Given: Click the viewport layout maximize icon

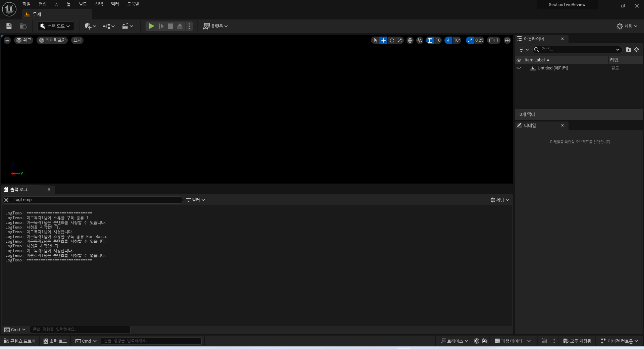Looking at the screenshot, I should [x=507, y=40].
